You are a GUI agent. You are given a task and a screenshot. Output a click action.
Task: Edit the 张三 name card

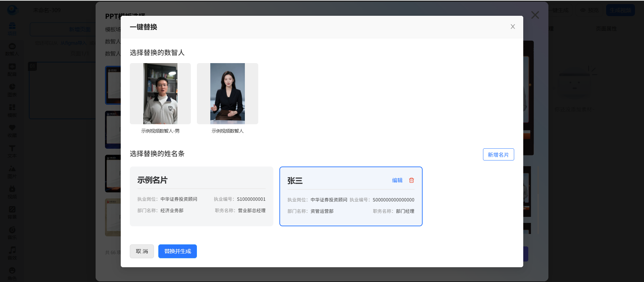click(397, 180)
